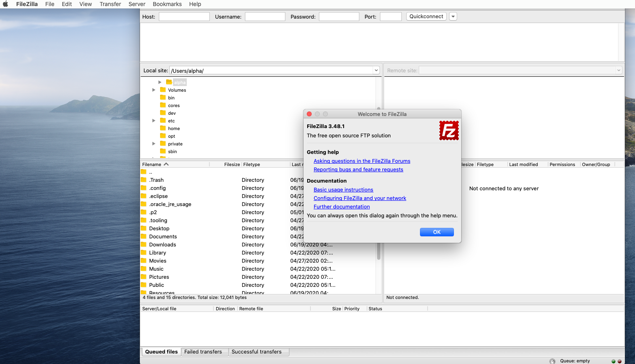Open the Help menu
This screenshot has height=364, width=635.
click(195, 4)
